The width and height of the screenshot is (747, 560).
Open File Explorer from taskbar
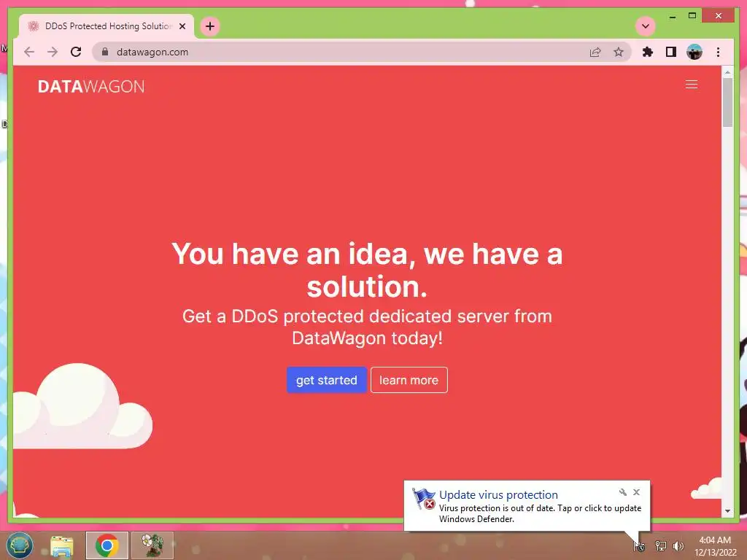tap(62, 545)
